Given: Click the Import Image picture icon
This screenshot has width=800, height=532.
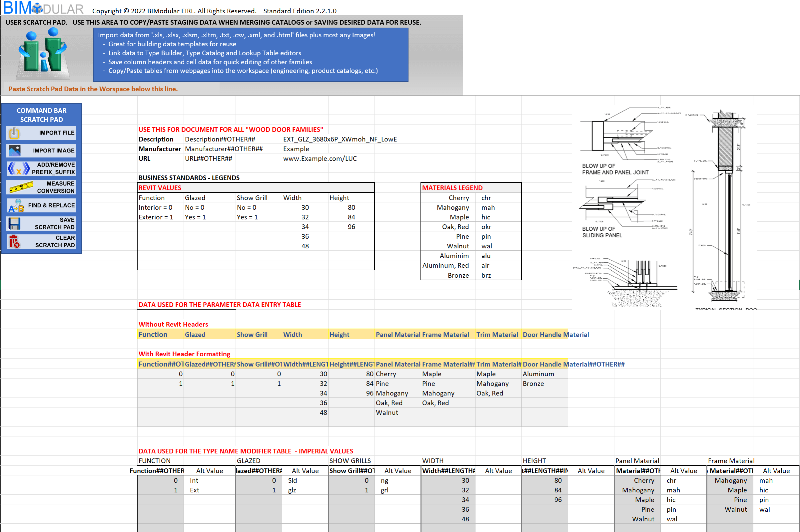Looking at the screenshot, I should 14,150.
